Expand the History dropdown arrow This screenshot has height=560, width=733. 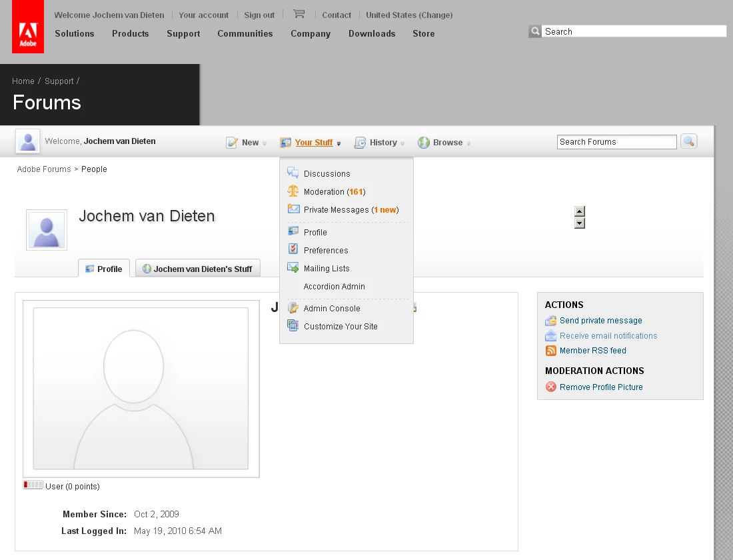[402, 143]
